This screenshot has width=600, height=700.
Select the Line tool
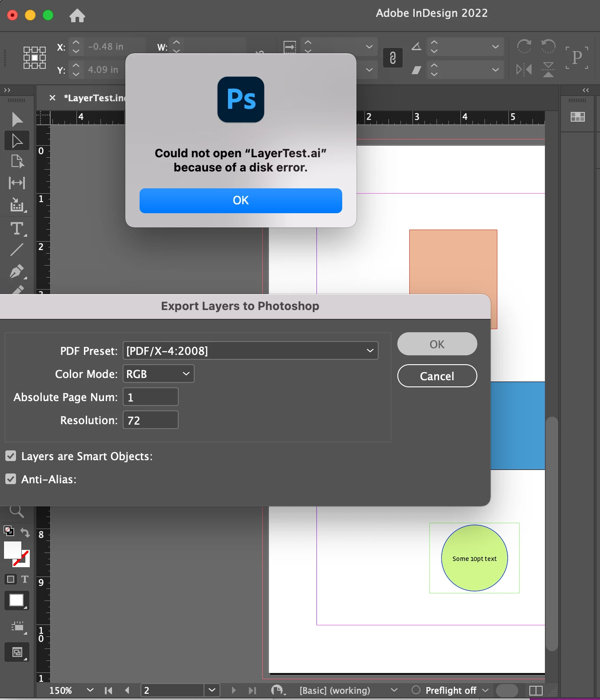[x=17, y=250]
